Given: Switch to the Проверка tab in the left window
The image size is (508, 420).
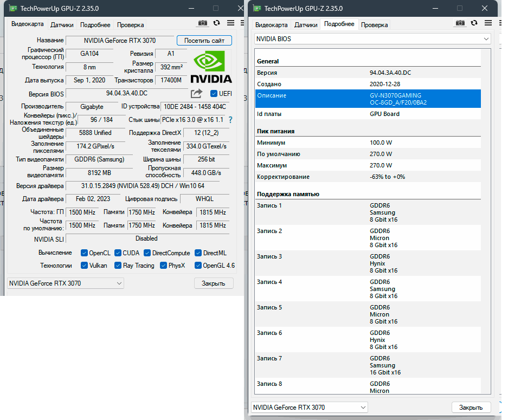Looking at the screenshot, I should pos(130,25).
